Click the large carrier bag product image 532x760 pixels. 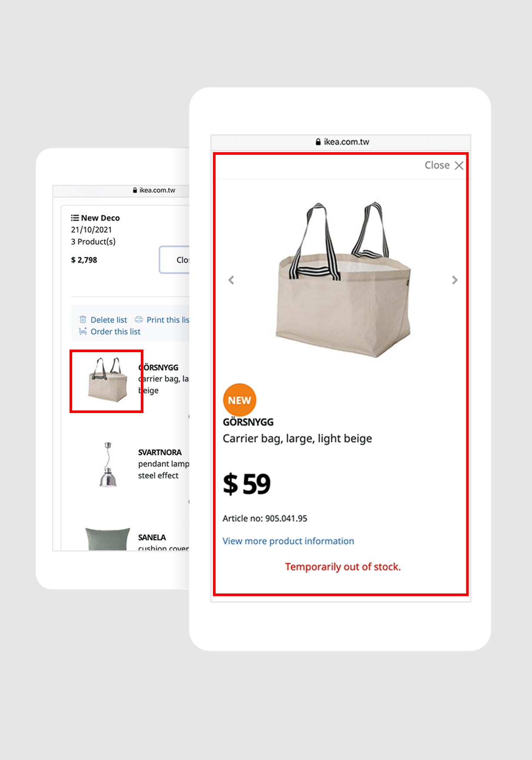point(343,280)
